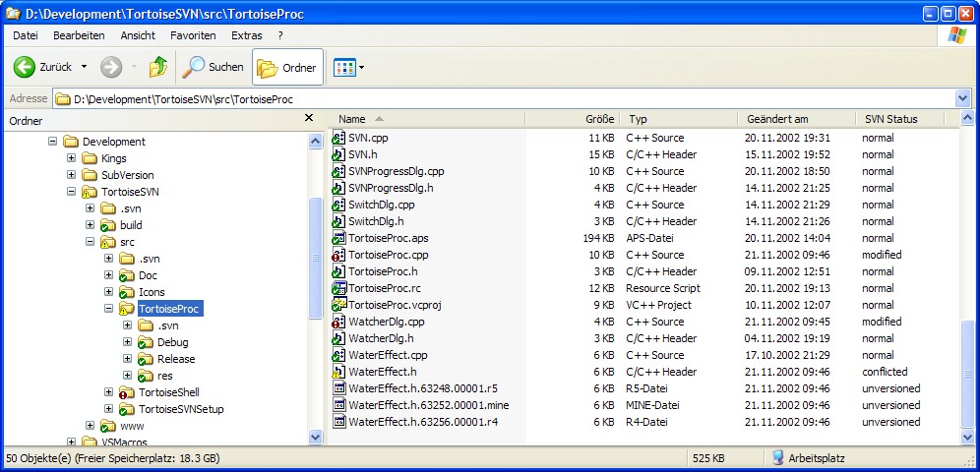Viewport: 980px width, 472px height.
Task: Collapse the src folder node
Action: pyautogui.click(x=90, y=242)
